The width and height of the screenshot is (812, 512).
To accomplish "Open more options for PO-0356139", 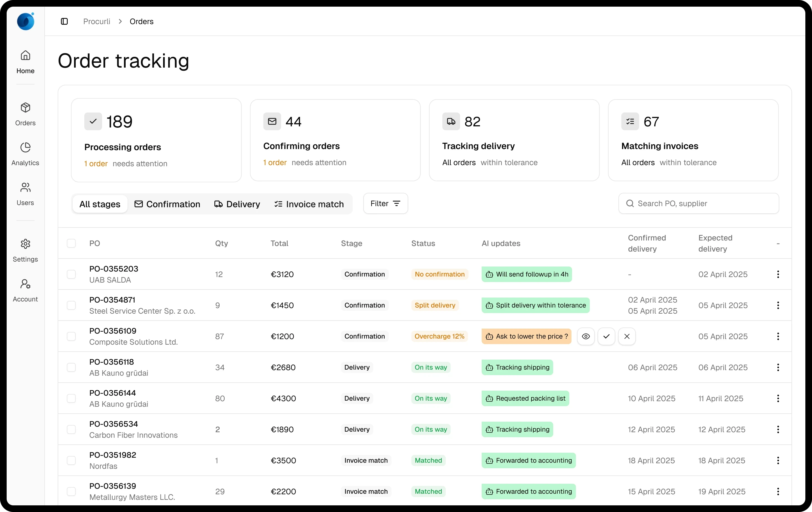I will [778, 491].
